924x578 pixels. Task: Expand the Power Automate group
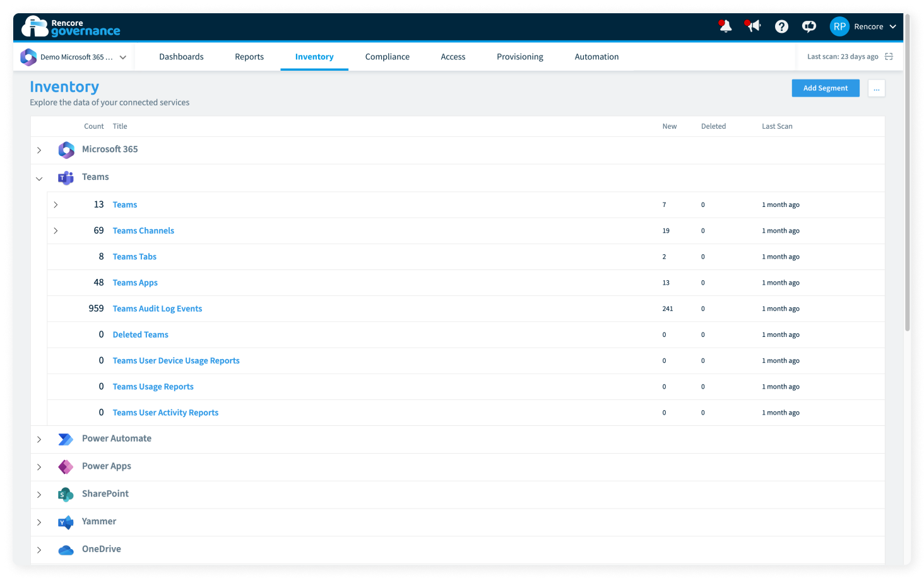39,439
